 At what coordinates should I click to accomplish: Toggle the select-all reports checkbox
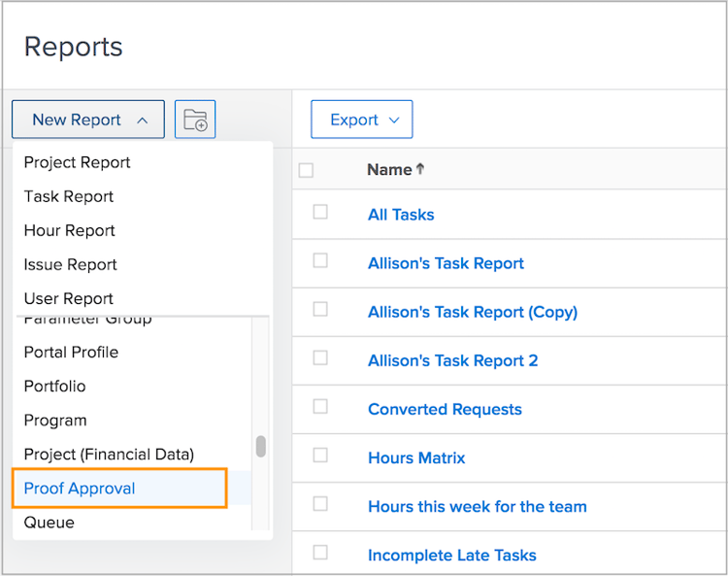307,170
